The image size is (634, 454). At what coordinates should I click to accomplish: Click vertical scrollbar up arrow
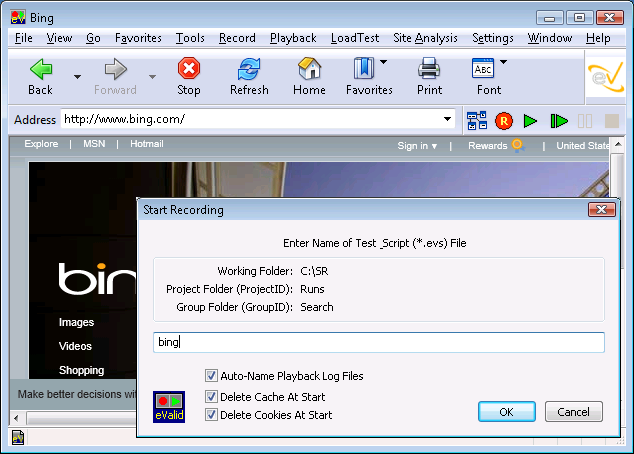pos(618,144)
